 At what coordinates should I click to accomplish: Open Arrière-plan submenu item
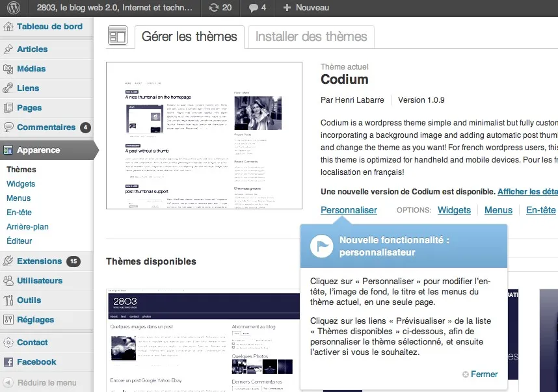point(27,227)
